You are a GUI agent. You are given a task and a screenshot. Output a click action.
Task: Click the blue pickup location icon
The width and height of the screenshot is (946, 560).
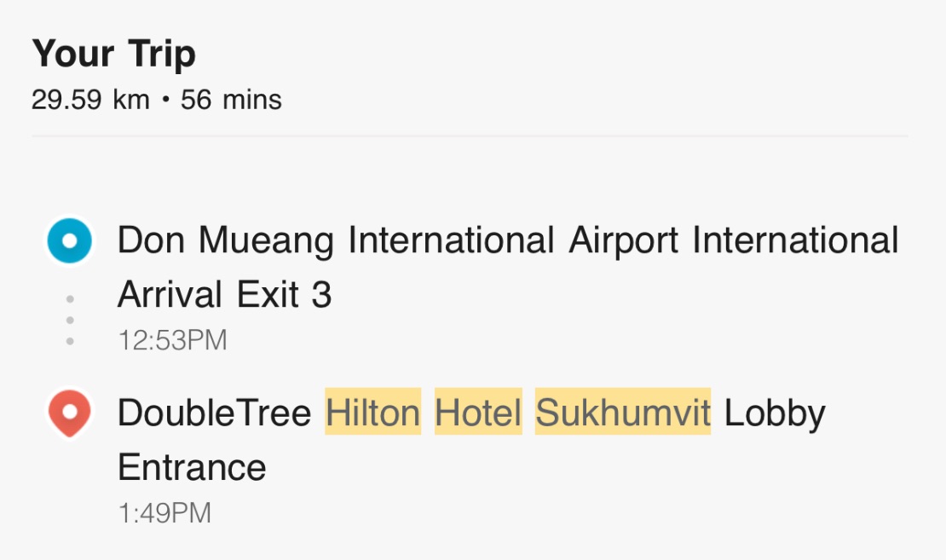pyautogui.click(x=69, y=241)
